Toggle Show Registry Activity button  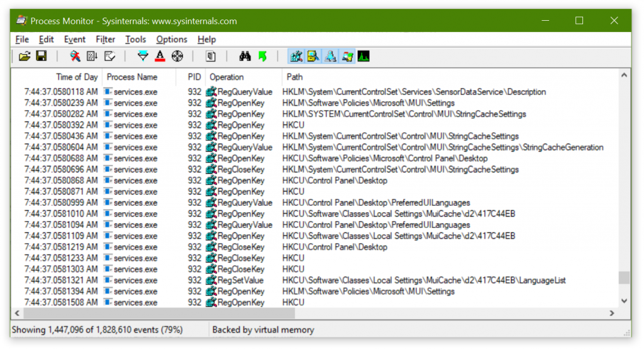click(x=296, y=56)
